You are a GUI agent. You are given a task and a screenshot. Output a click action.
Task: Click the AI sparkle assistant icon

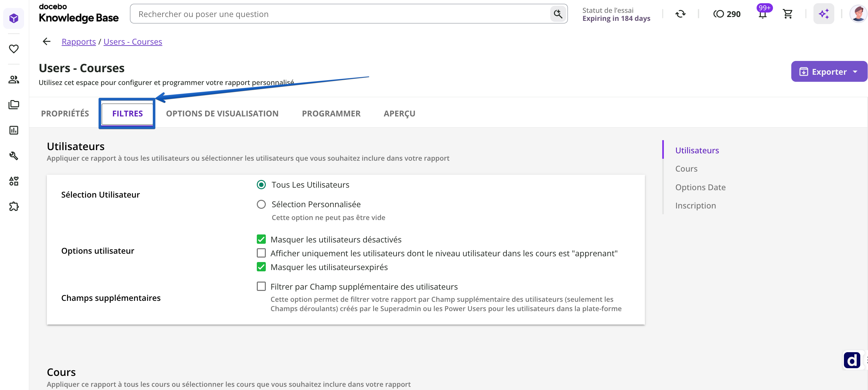[x=823, y=14]
